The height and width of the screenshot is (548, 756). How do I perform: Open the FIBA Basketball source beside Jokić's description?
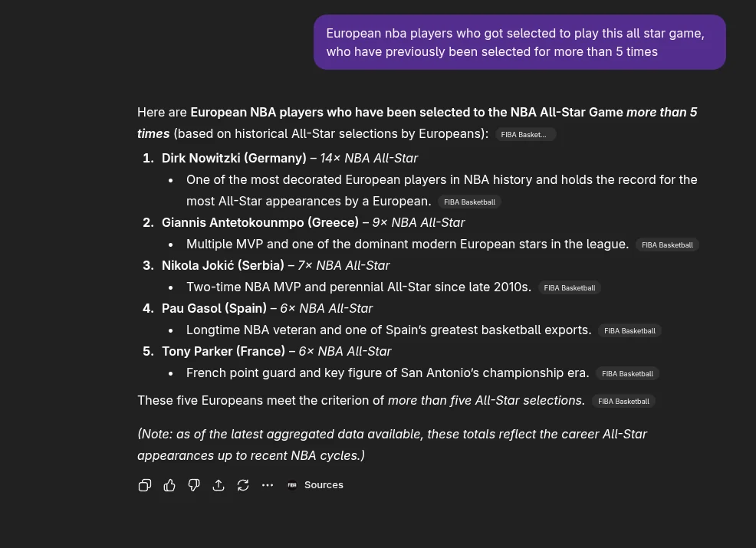569,288
